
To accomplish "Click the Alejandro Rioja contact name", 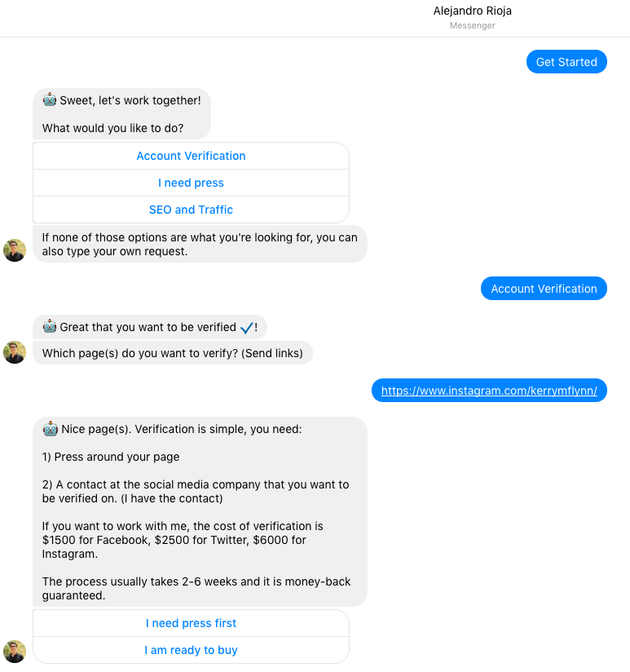I will pos(472,11).
